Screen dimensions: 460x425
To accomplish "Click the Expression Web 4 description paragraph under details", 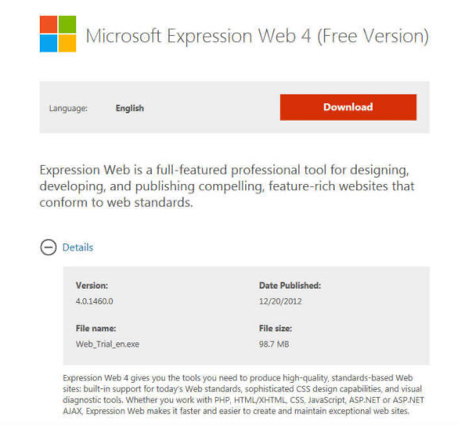I will 243,394.
